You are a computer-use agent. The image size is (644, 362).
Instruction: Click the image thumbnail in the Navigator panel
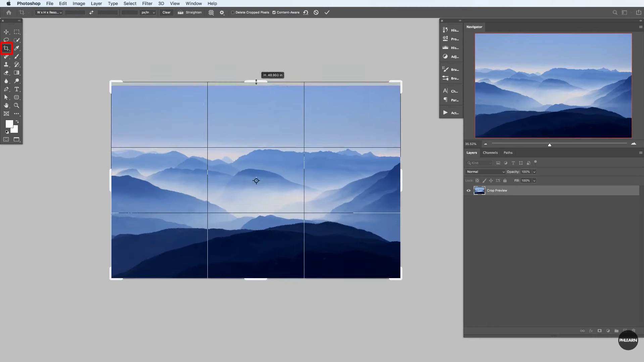tap(553, 86)
